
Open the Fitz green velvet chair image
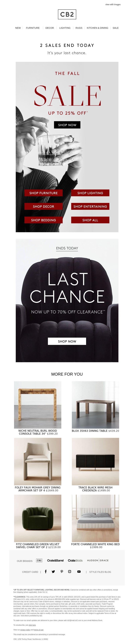38,518
